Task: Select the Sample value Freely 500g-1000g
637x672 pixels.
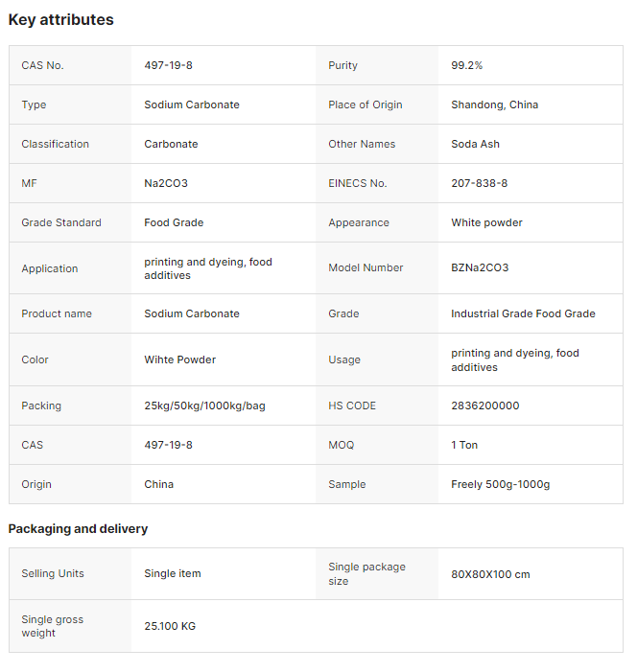Action: point(500,484)
